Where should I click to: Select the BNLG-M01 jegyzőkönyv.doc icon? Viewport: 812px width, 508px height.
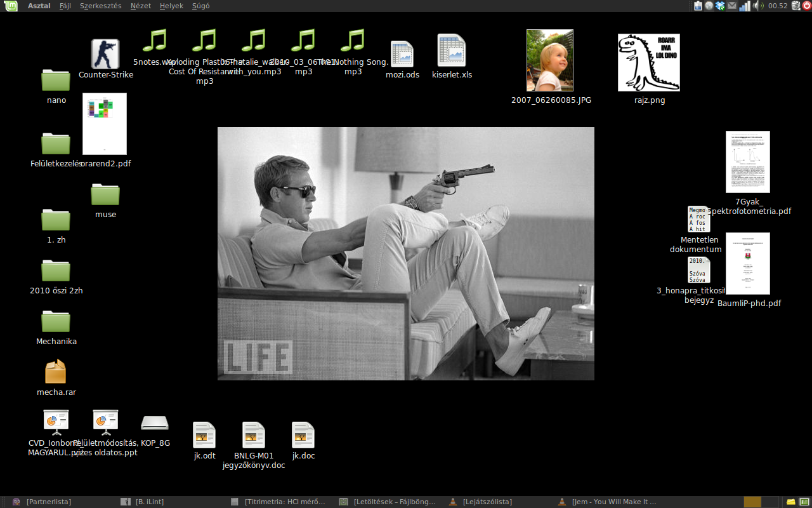(x=254, y=435)
